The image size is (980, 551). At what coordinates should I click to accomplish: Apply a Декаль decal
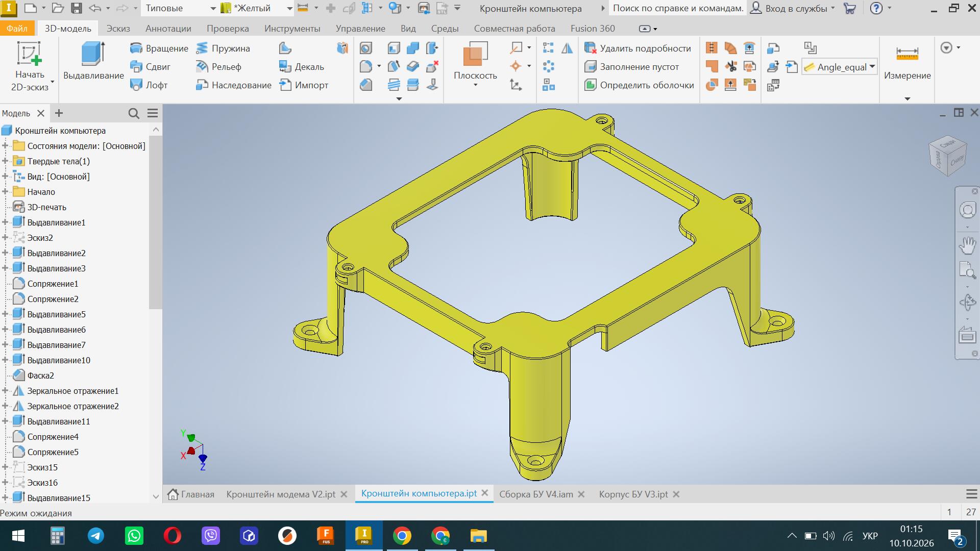pos(301,67)
